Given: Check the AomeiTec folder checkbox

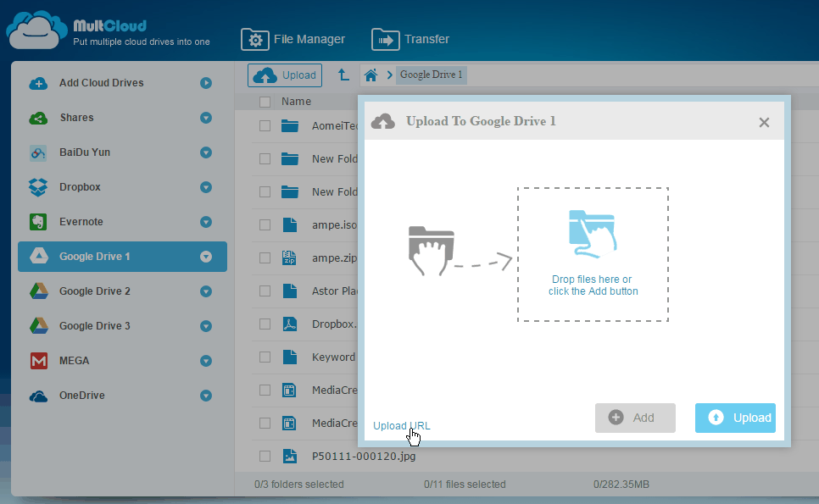Looking at the screenshot, I should (265, 125).
